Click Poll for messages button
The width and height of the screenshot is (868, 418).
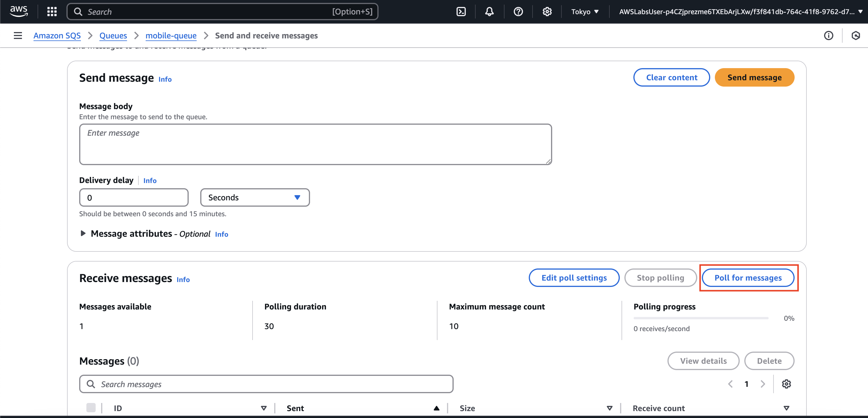coord(748,278)
